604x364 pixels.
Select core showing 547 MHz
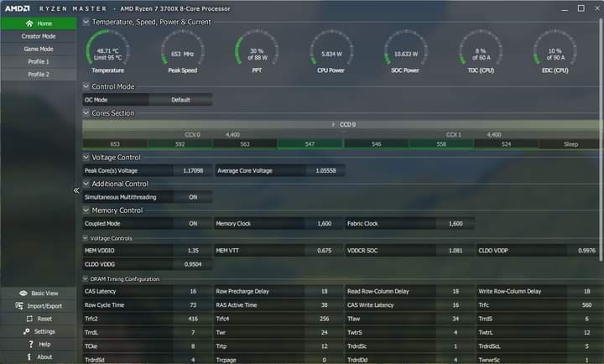pyautogui.click(x=310, y=144)
